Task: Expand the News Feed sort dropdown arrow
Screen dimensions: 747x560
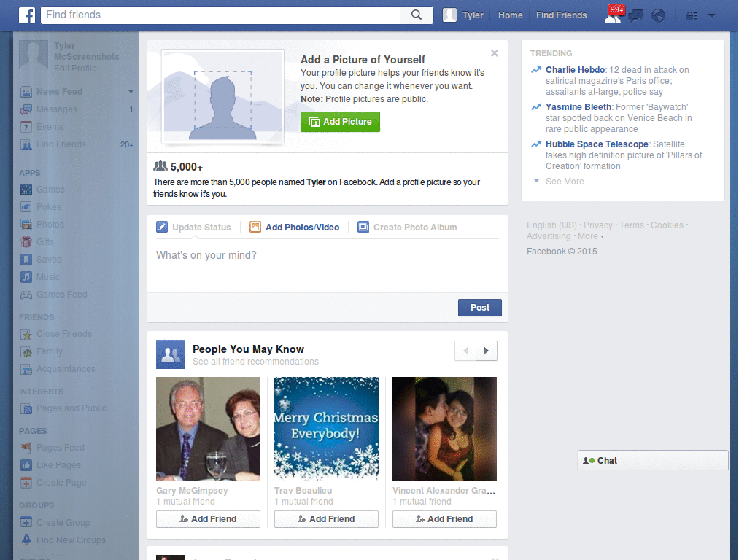Action: [131, 91]
